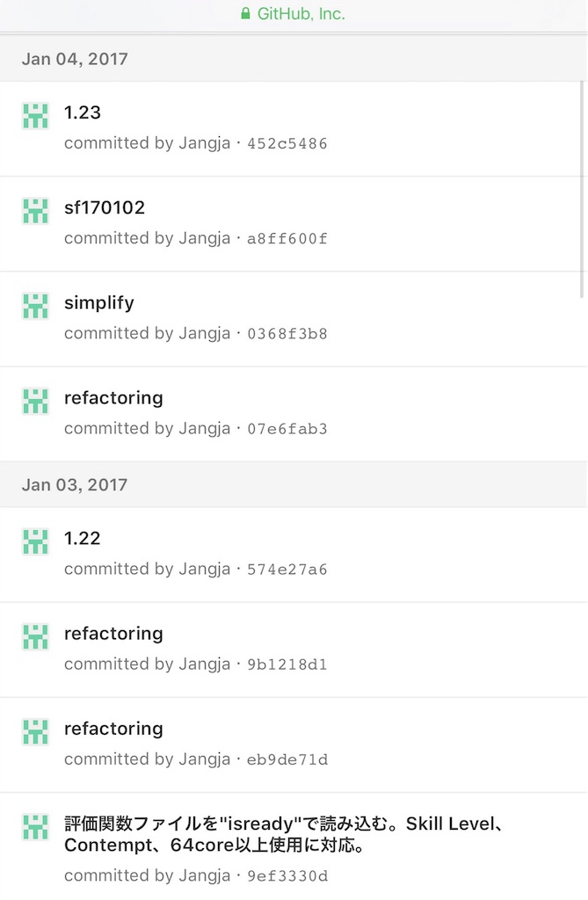588x900 pixels.
Task: Open avatar icon next to sf170102 commit
Action: 35,211
